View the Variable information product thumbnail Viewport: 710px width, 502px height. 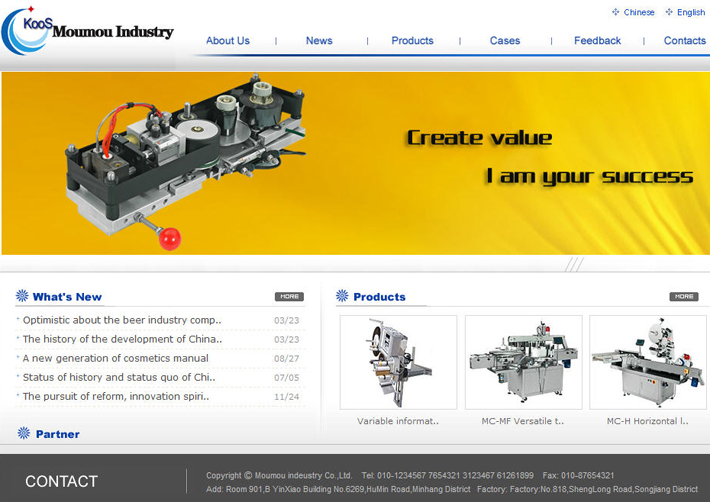point(398,363)
